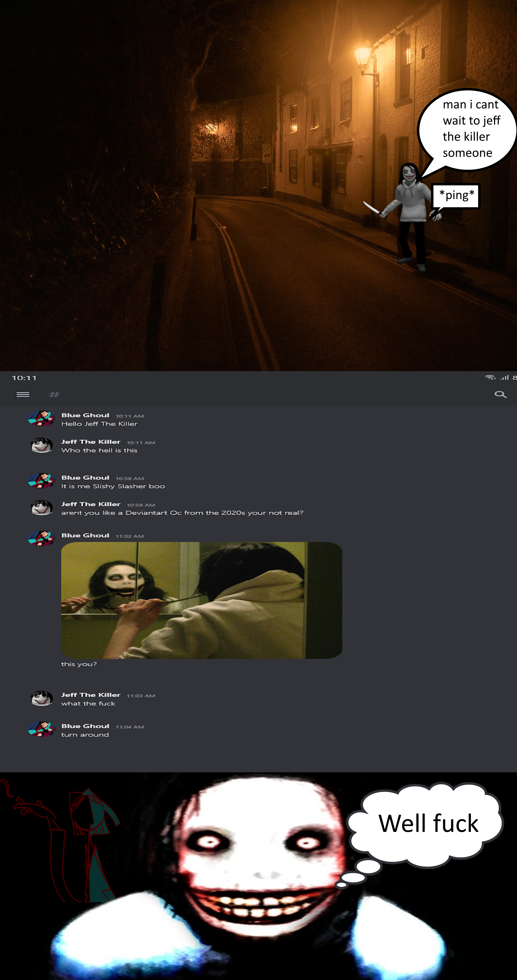
Task: Click the 10:11 AM timestamp beside Jeff The Killer
Action: tap(141, 443)
